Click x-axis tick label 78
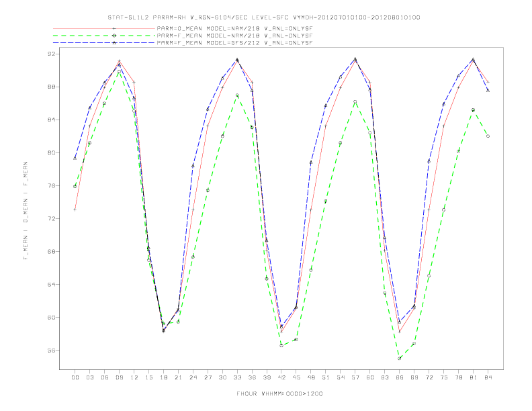532x411 pixels. (x=458, y=377)
